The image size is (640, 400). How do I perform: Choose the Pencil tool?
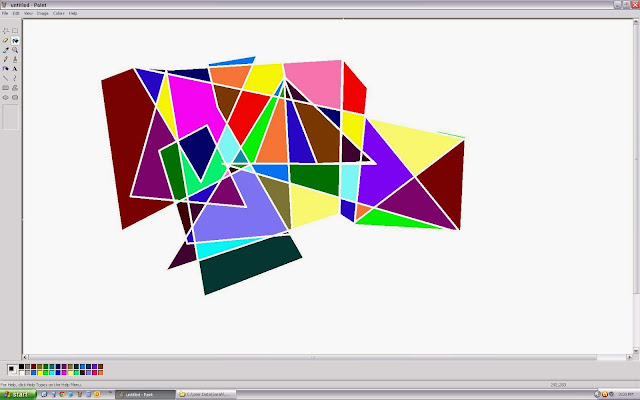[x=6, y=59]
